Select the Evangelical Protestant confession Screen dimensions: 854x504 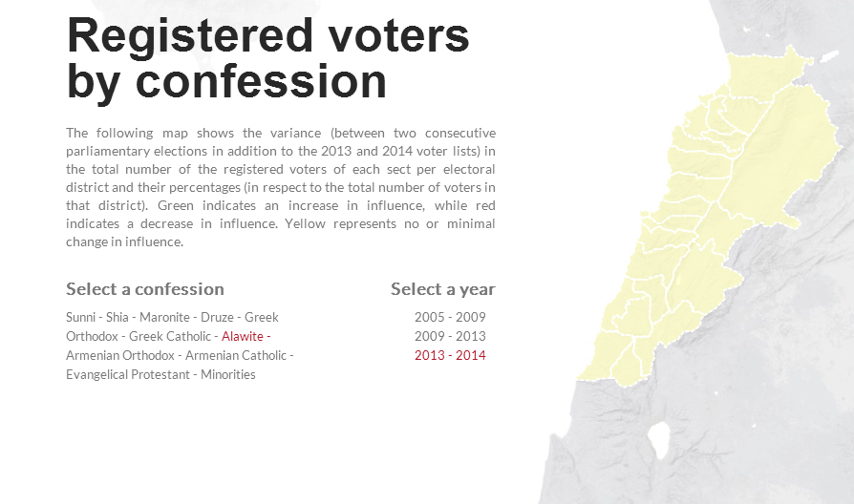127,374
